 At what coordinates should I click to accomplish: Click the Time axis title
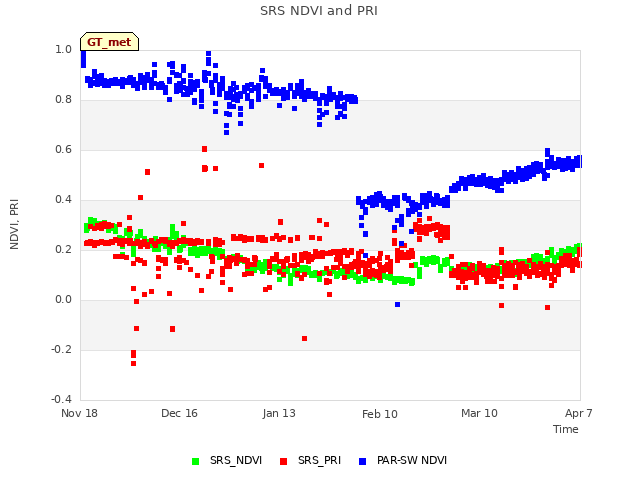tap(566, 429)
